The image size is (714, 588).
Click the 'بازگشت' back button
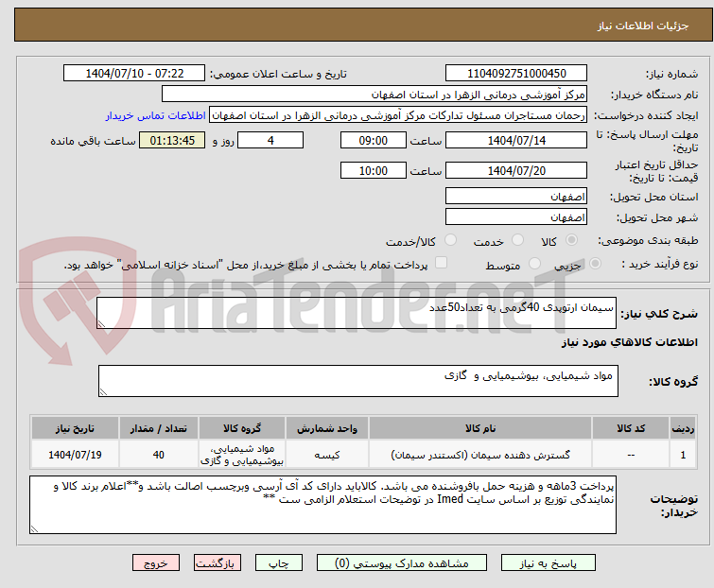pyautogui.click(x=217, y=563)
